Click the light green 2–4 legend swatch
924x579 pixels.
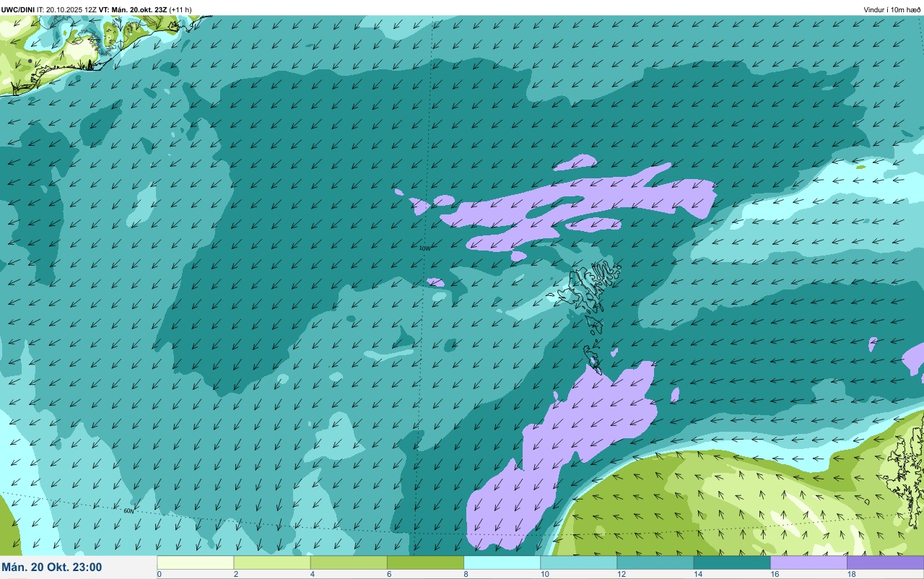pos(272,562)
